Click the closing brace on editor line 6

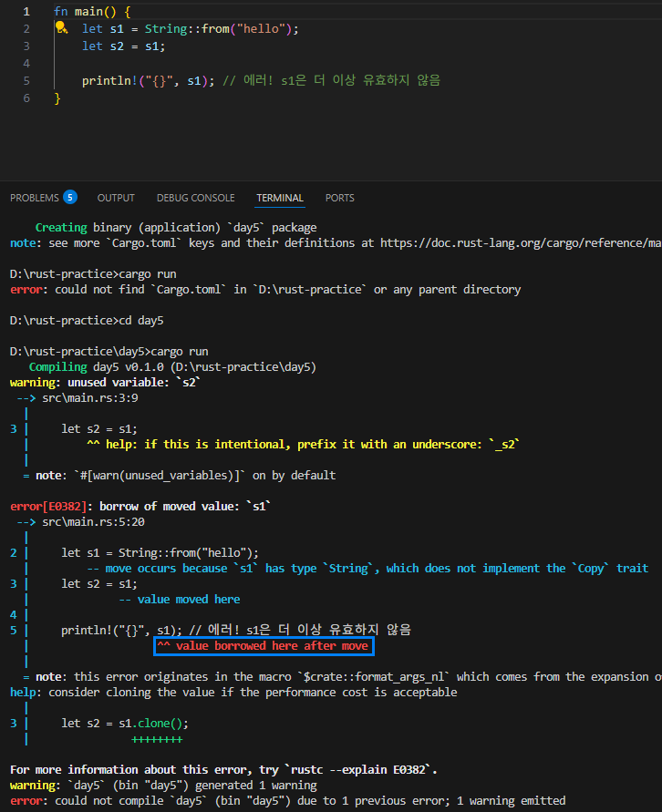point(57,98)
